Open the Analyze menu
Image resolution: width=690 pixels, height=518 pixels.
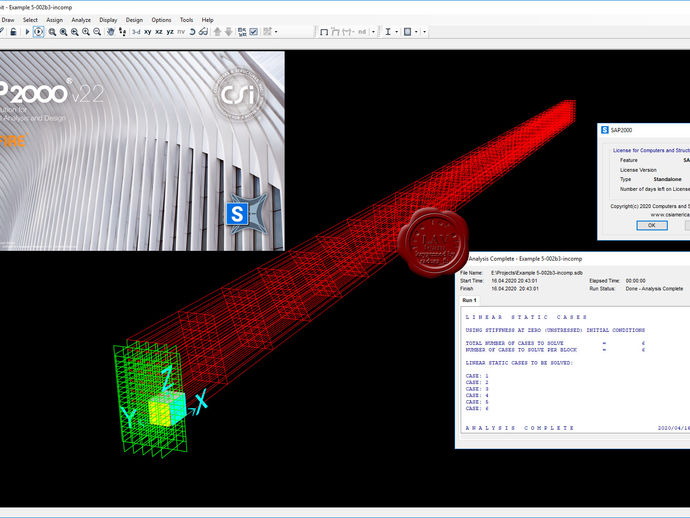(81, 20)
